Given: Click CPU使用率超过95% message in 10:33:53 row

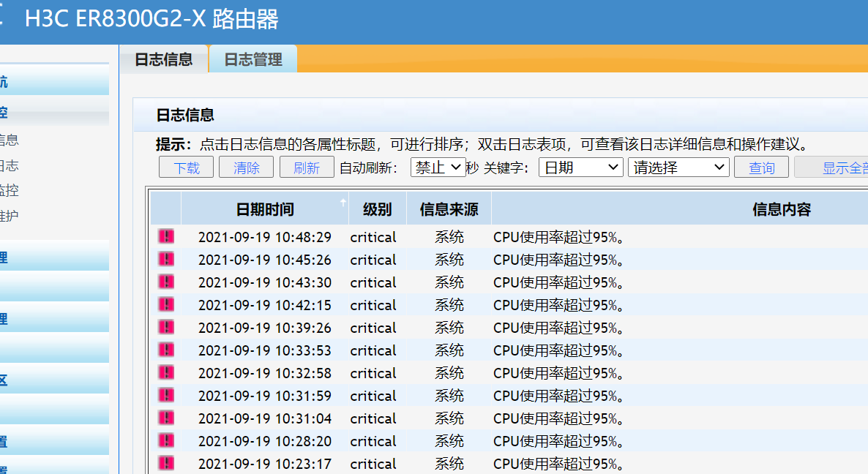Looking at the screenshot, I should tap(559, 350).
